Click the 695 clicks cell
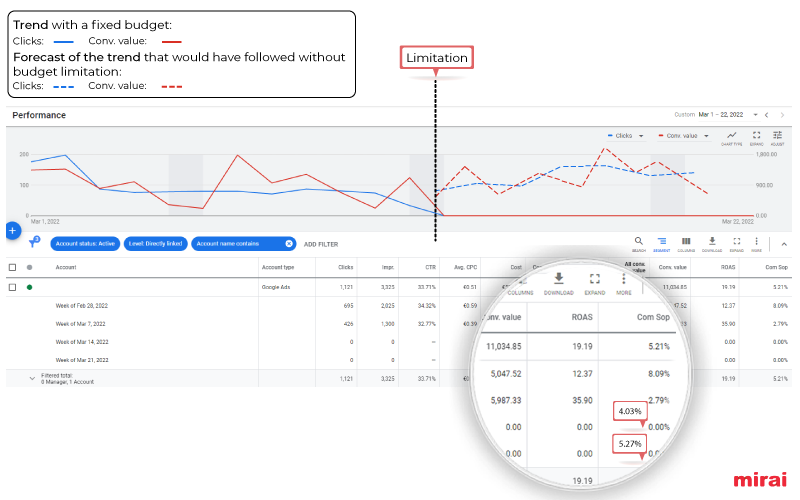Viewport: 800px width, 500px height. coord(348,306)
